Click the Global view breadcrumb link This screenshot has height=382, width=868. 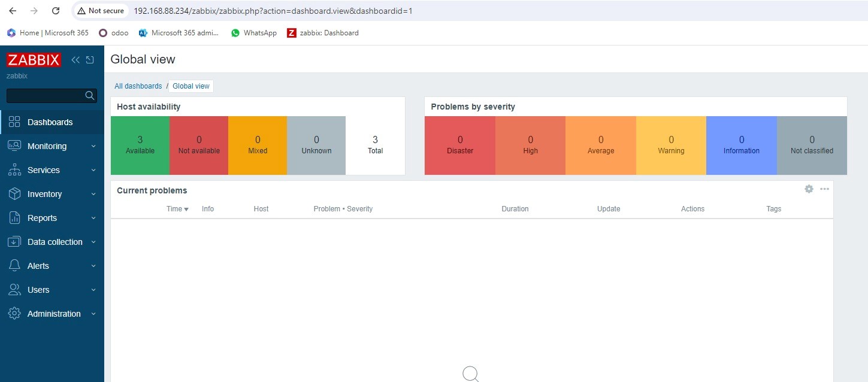click(x=191, y=86)
